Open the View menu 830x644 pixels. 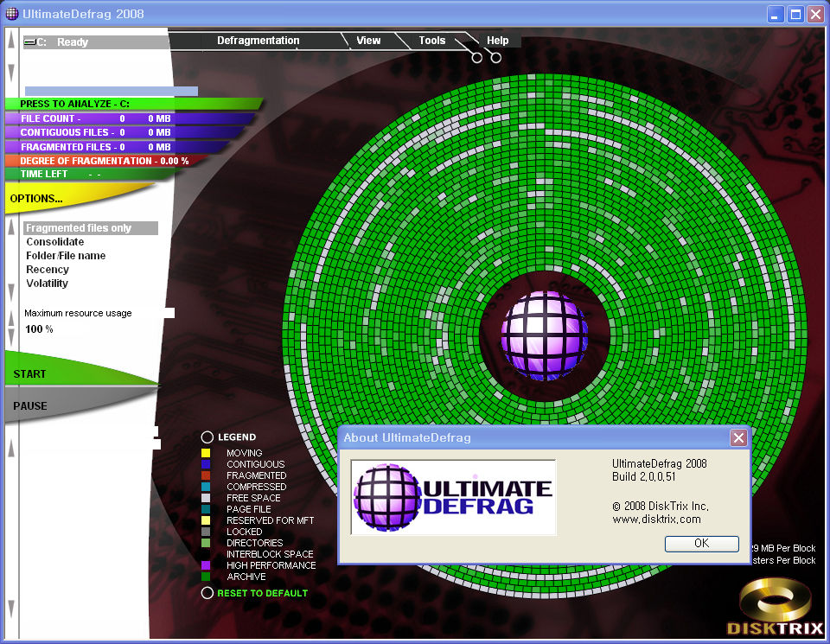(368, 41)
